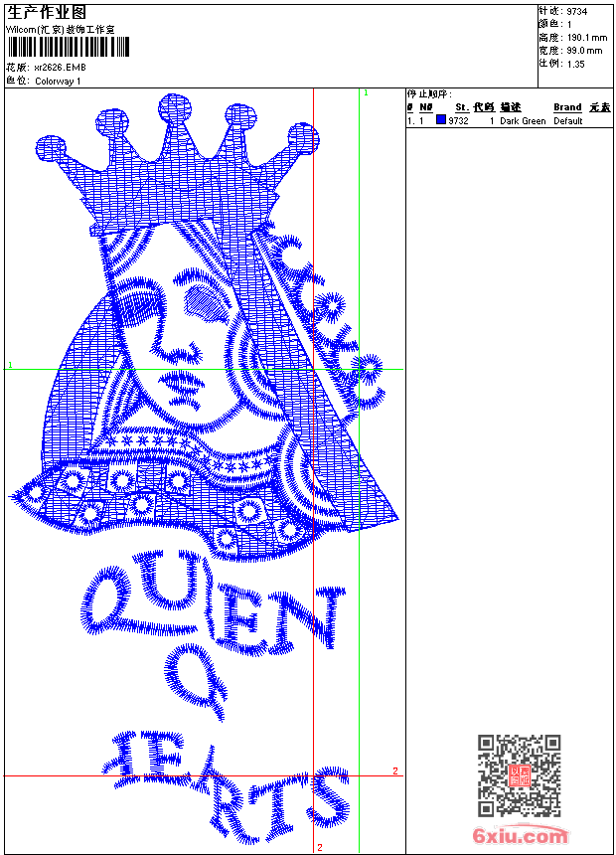
Task: Click the Default brand cell
Action: (x=568, y=121)
